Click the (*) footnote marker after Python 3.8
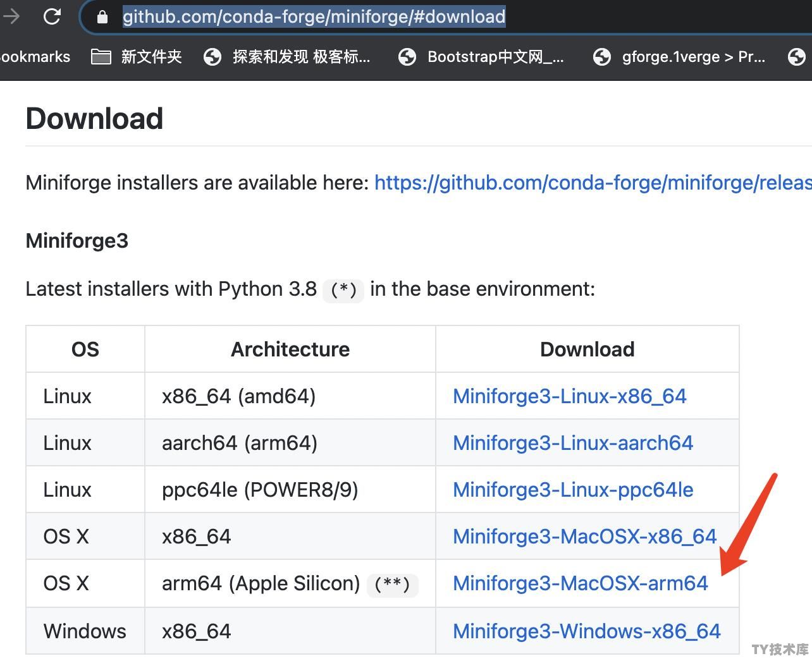The width and height of the screenshot is (812, 661). click(x=343, y=290)
